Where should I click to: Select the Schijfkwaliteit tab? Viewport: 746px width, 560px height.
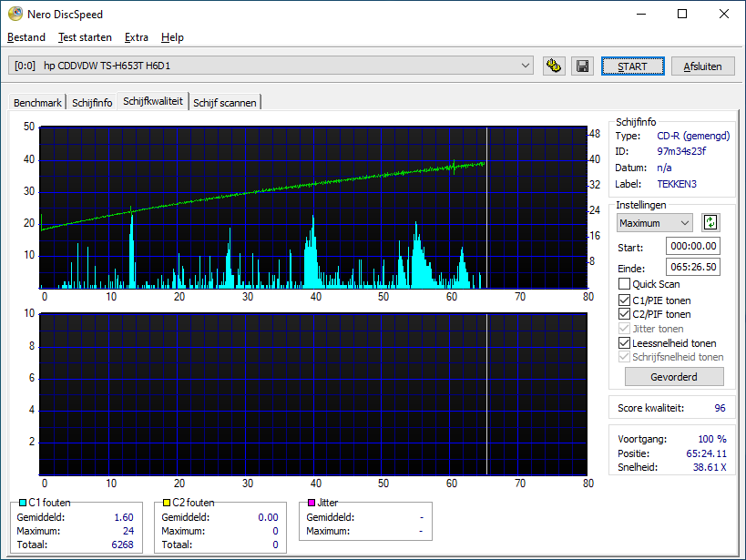(x=153, y=101)
